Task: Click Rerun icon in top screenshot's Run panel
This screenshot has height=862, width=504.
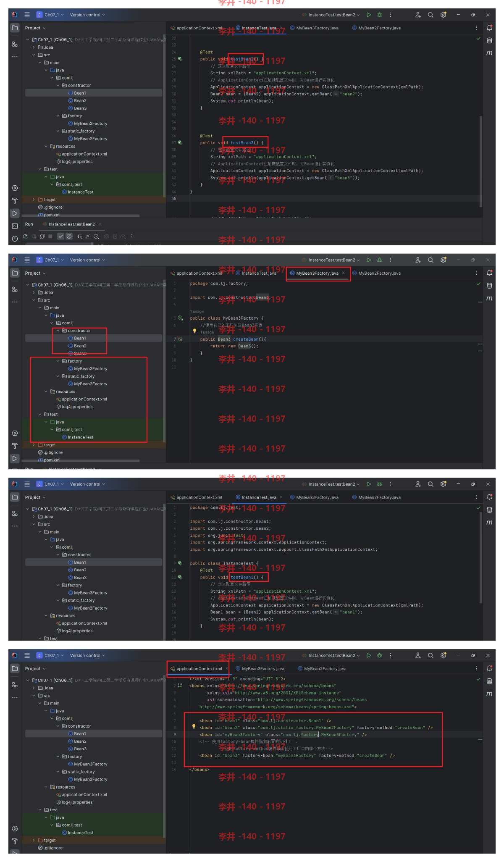Action: [25, 237]
